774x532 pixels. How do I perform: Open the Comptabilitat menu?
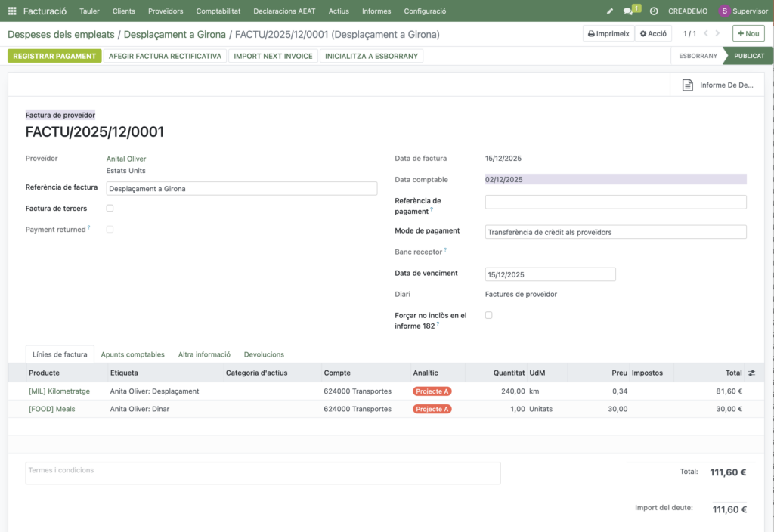218,11
